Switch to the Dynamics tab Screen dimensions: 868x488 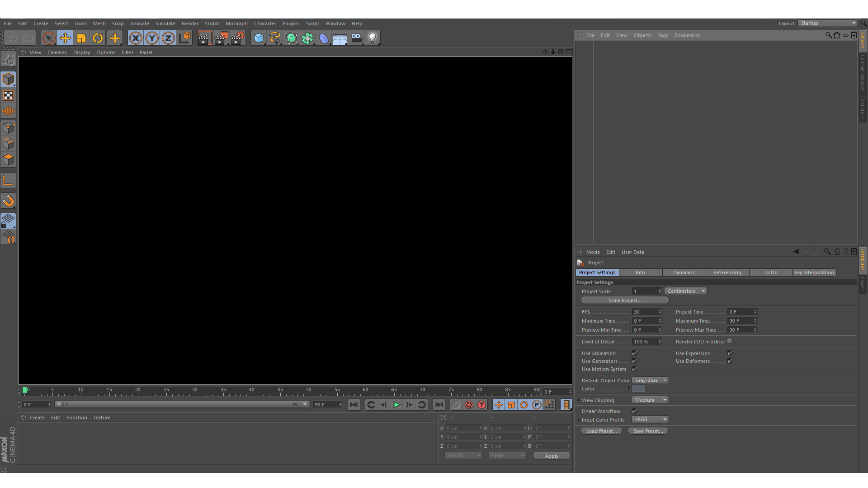[684, 272]
